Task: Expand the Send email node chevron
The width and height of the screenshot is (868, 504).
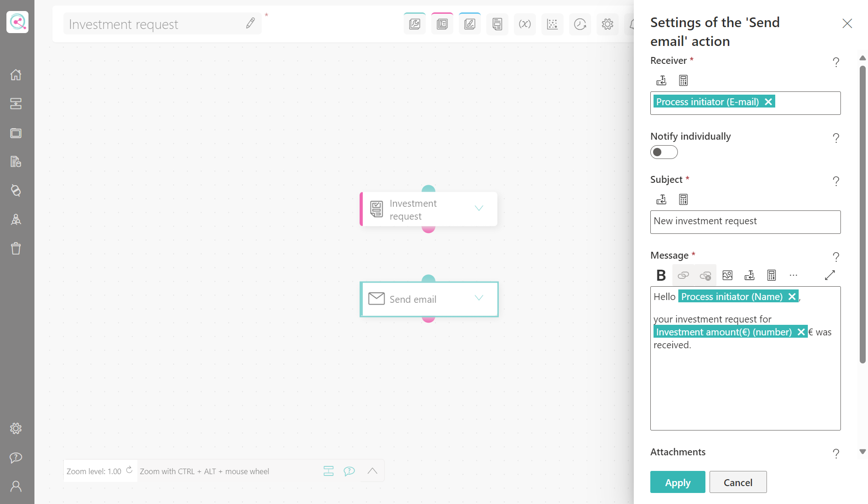Action: 479,298
